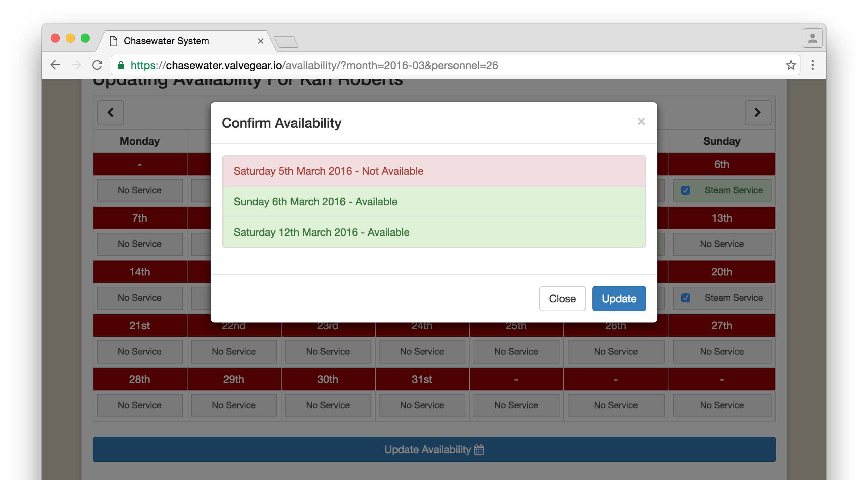868x480 pixels.
Task: Click the Update Availability bottom button
Action: tap(434, 449)
